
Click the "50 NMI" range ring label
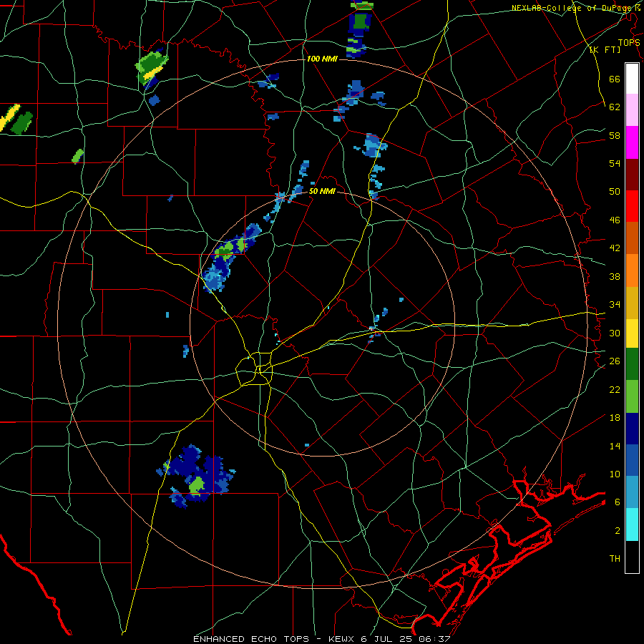[x=322, y=191]
